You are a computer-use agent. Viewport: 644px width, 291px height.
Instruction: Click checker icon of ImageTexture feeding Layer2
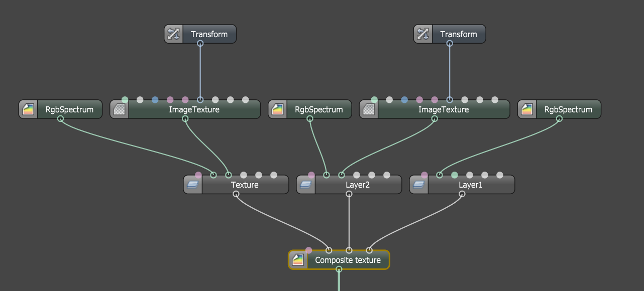[369, 109]
